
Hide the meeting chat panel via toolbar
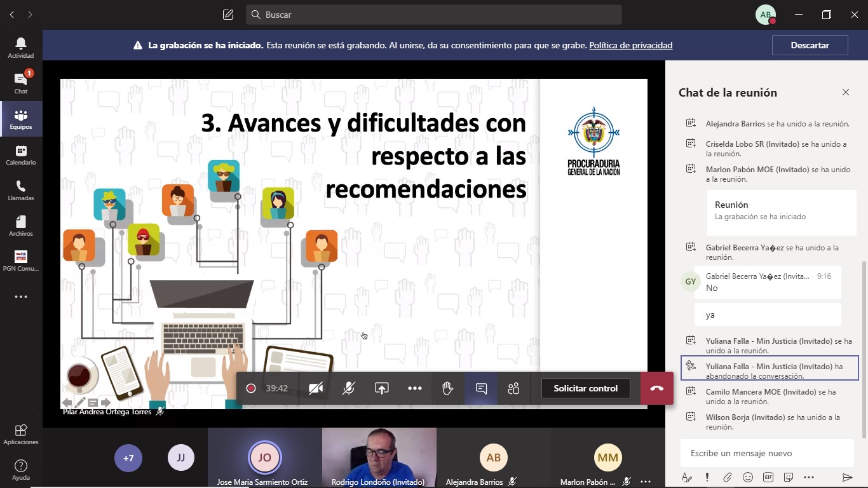pos(481,388)
